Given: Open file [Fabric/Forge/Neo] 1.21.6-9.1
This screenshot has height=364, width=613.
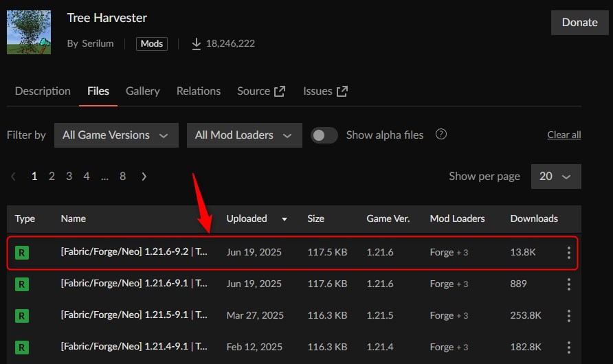Looking at the screenshot, I should point(134,283).
